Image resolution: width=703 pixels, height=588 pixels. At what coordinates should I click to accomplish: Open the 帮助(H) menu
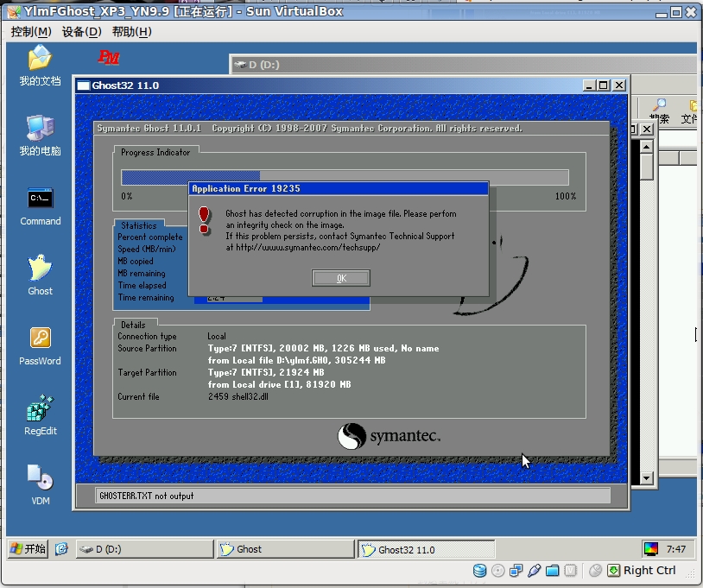(132, 32)
